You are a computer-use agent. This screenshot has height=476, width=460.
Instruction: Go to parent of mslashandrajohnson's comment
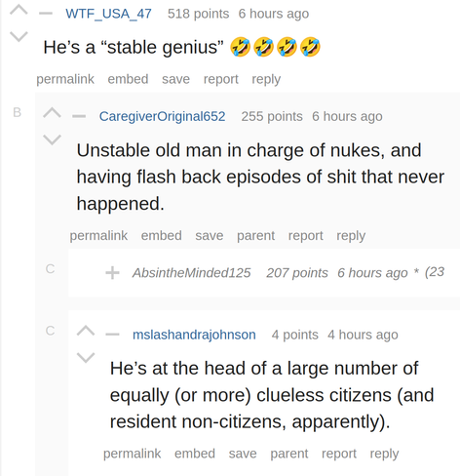coord(289,454)
